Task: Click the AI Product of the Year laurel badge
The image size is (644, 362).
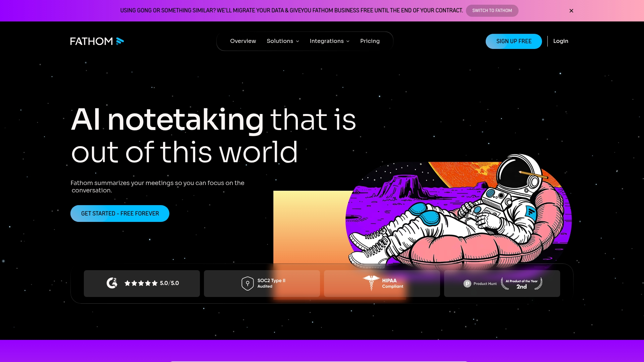Action: pos(522,283)
